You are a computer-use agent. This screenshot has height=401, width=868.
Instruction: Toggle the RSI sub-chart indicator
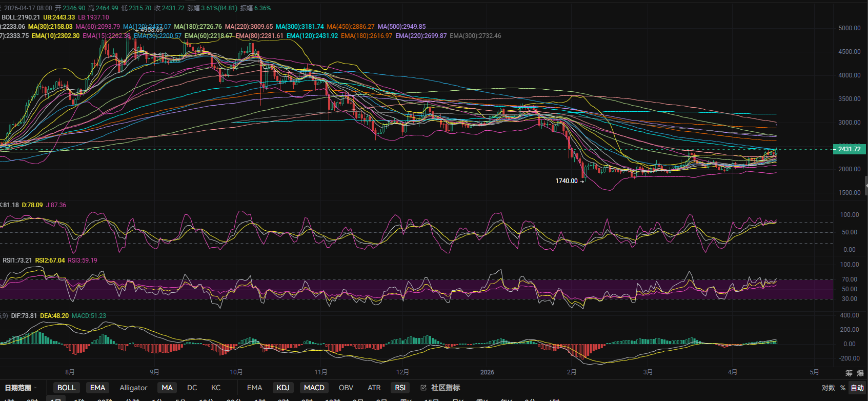[400, 388]
